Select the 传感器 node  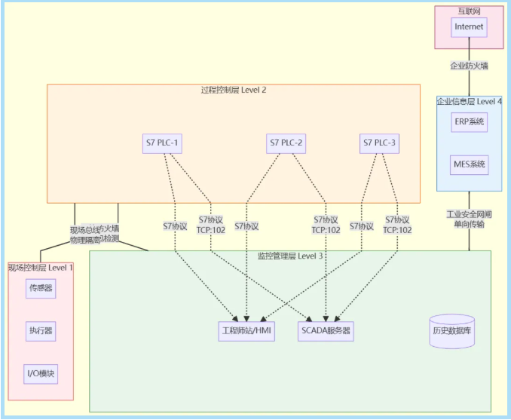41,288
